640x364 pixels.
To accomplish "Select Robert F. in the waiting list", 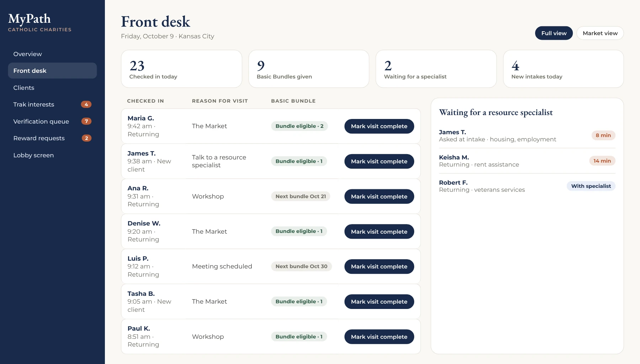I will [527, 186].
